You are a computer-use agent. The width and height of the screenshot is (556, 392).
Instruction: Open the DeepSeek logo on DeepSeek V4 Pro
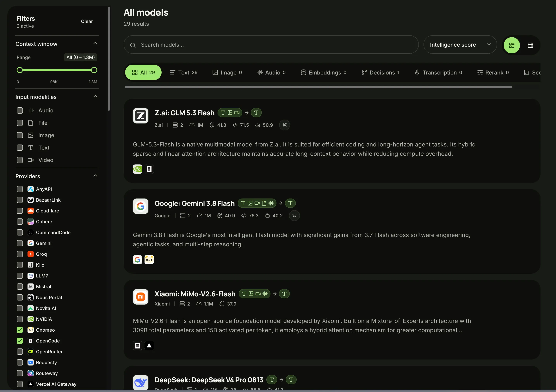pyautogui.click(x=140, y=383)
